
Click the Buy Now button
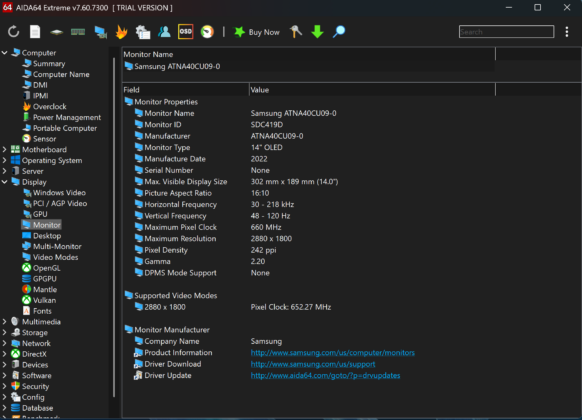pyautogui.click(x=257, y=32)
